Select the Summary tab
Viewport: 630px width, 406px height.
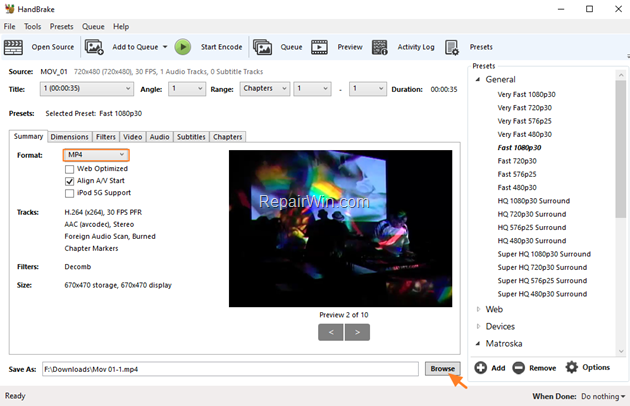click(x=28, y=136)
